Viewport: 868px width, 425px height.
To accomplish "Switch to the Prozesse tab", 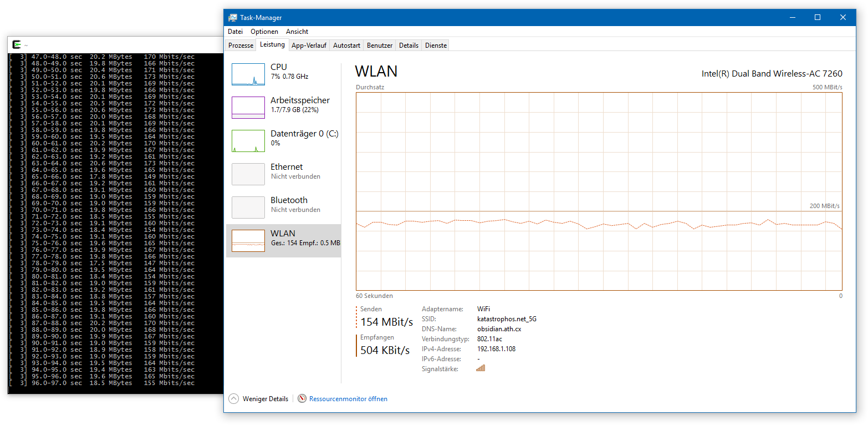I will 241,45.
